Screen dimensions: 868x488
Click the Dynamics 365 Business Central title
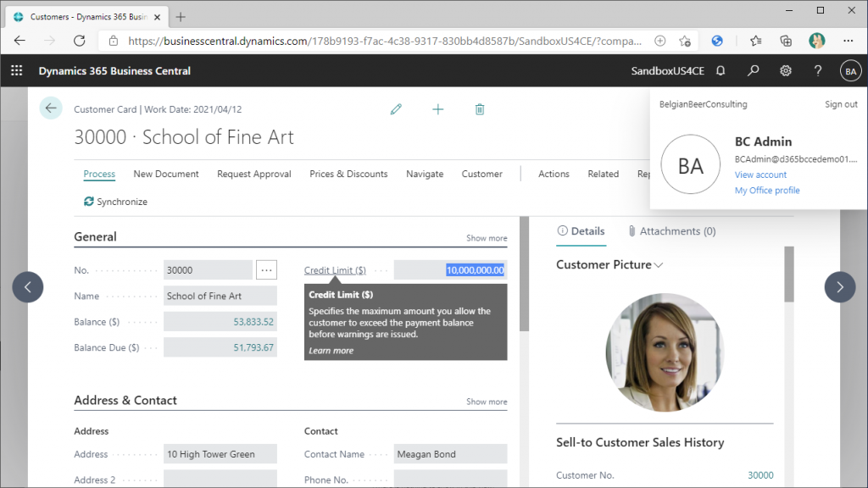[x=114, y=71]
